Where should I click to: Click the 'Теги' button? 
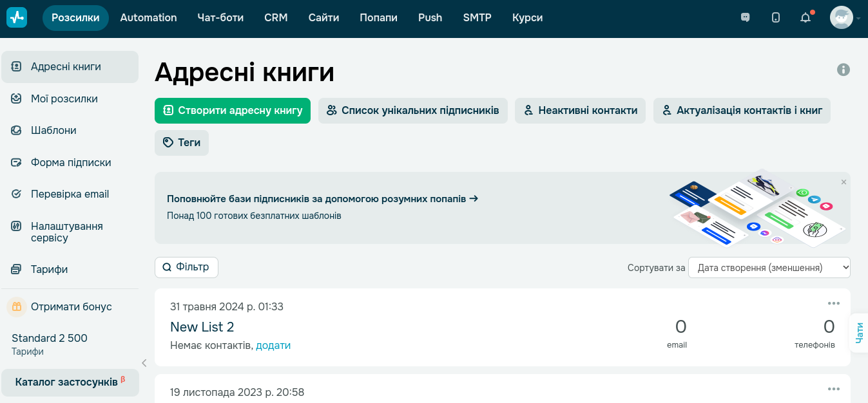pyautogui.click(x=181, y=142)
